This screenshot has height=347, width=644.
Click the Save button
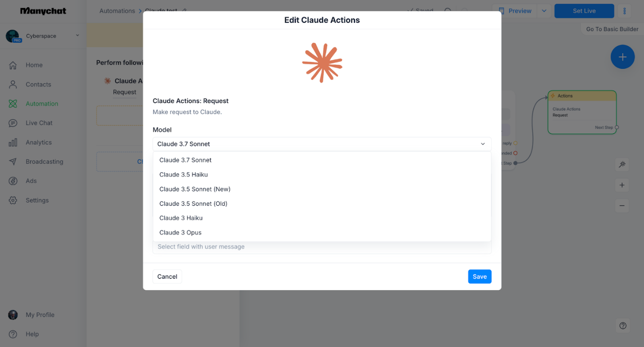[x=479, y=276]
